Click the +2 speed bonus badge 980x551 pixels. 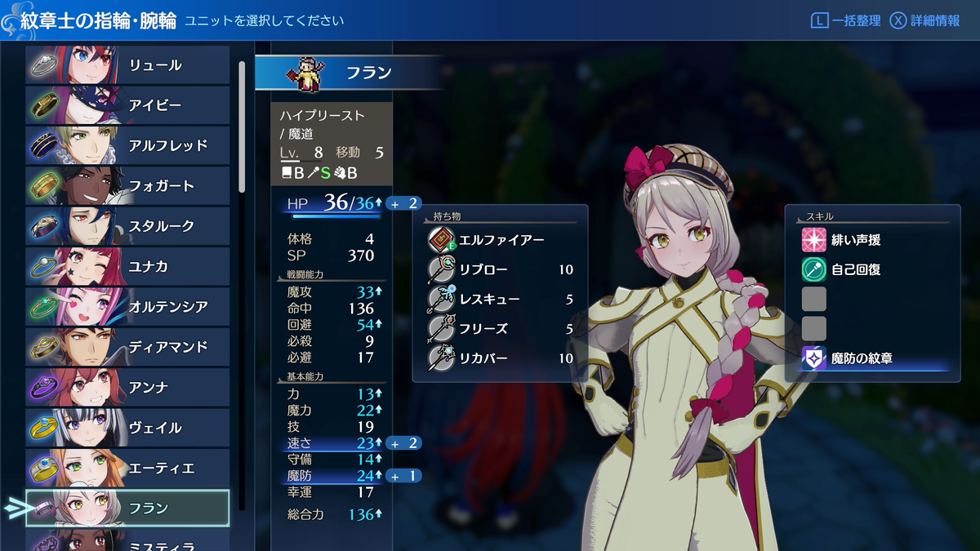coord(403,443)
